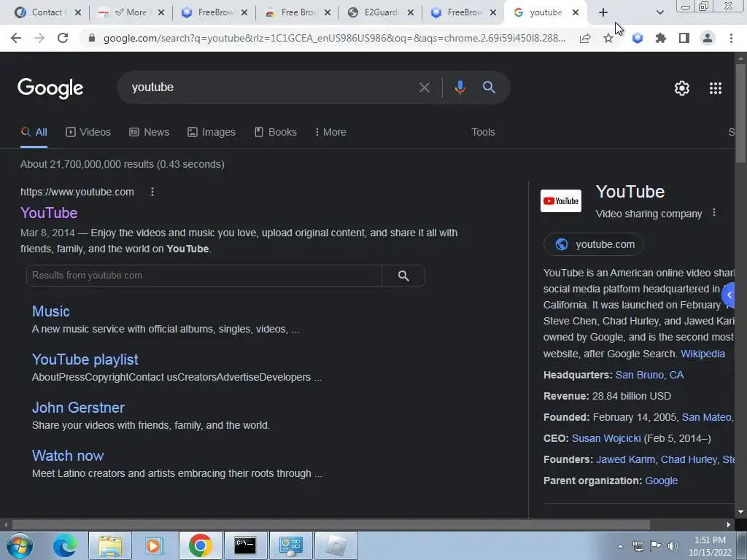The image size is (747, 560).
Task: Click the volume speaker tray icon
Action: 673,545
